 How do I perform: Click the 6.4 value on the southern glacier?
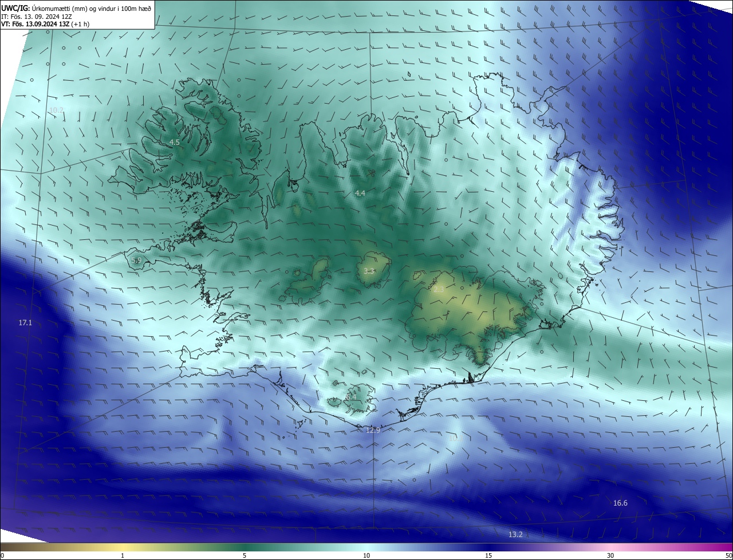pyautogui.click(x=351, y=397)
